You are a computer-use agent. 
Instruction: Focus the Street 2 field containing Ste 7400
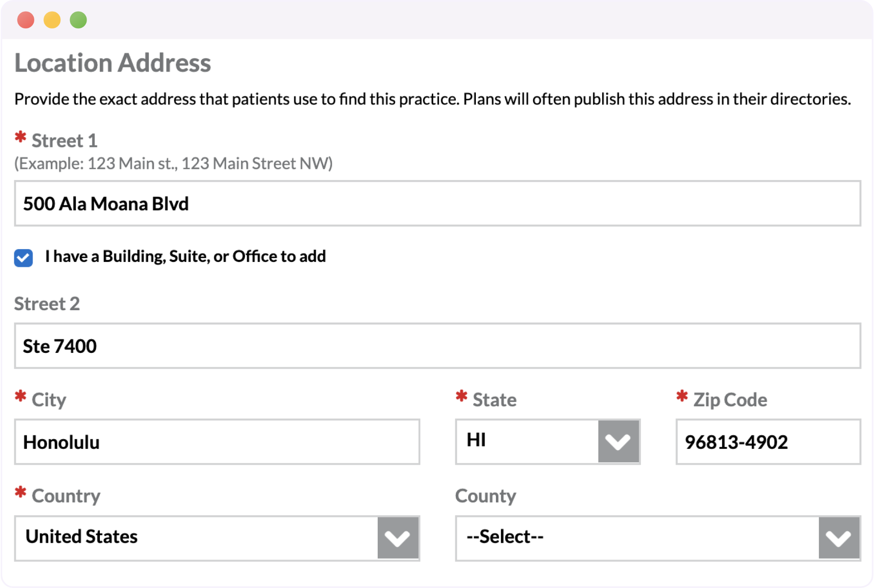437,346
